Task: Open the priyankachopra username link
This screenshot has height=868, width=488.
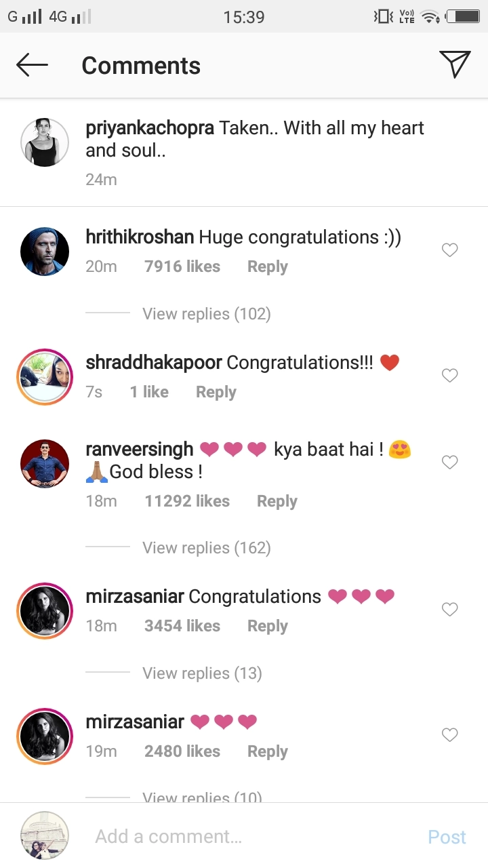Action: tap(150, 128)
